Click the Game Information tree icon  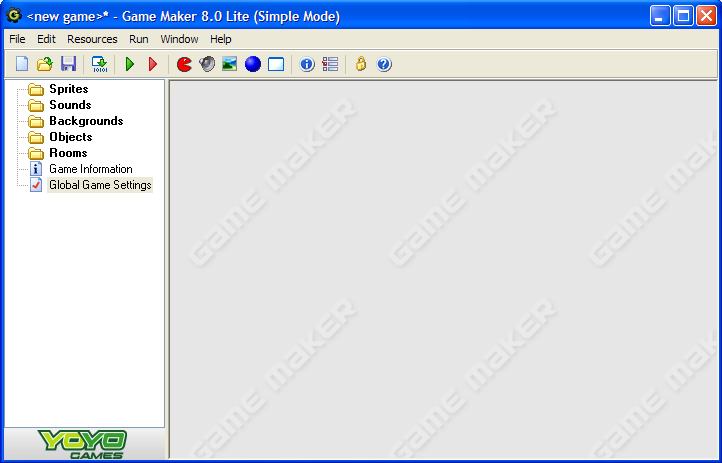pos(36,169)
